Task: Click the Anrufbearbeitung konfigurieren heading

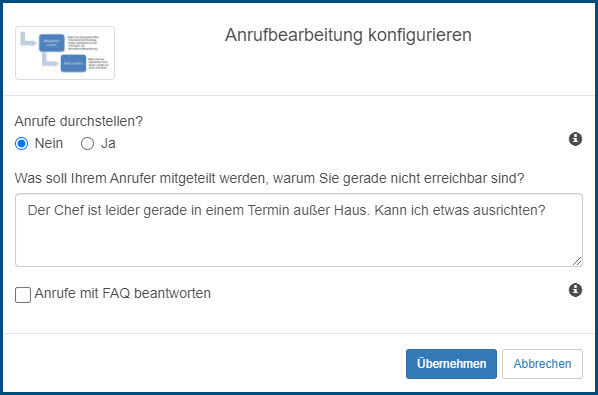Action: pyautogui.click(x=348, y=35)
